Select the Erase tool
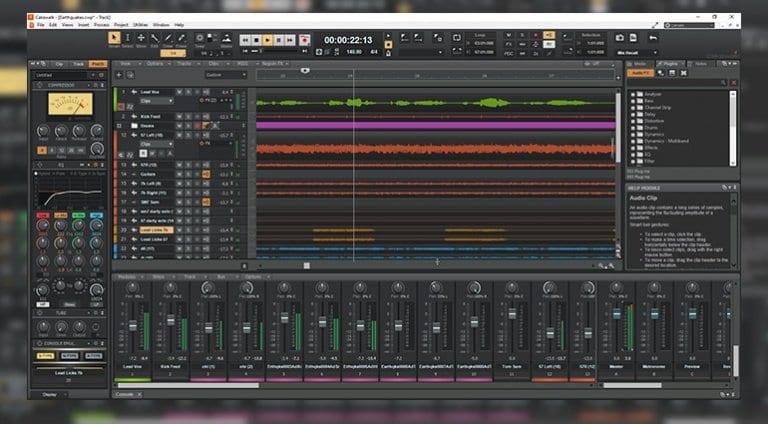 182,39
